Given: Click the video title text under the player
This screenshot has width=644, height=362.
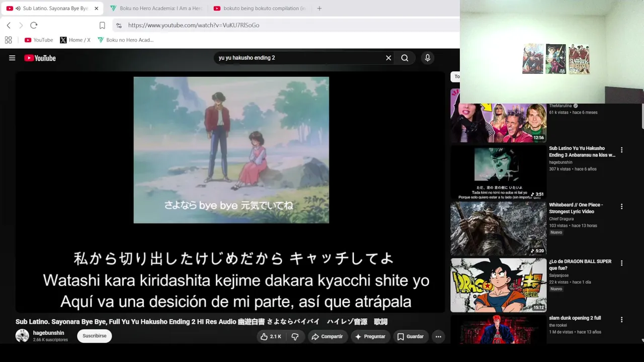Looking at the screenshot, I should 201,322.
